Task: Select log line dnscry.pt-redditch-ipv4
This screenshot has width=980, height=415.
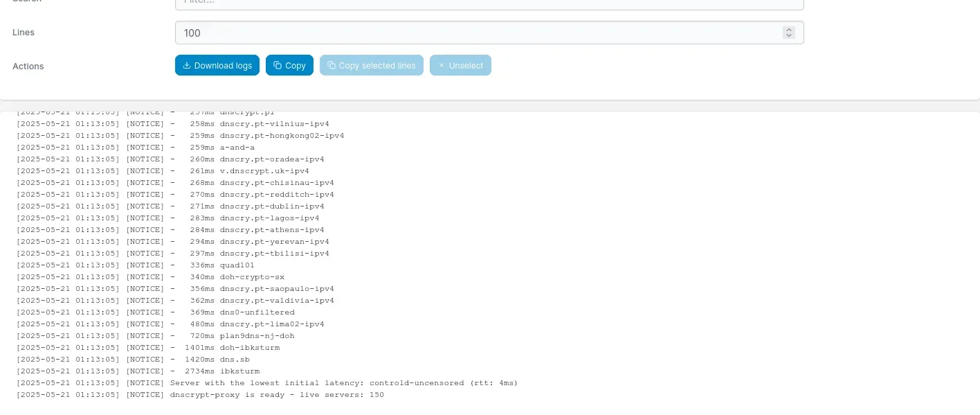Action: (175, 195)
